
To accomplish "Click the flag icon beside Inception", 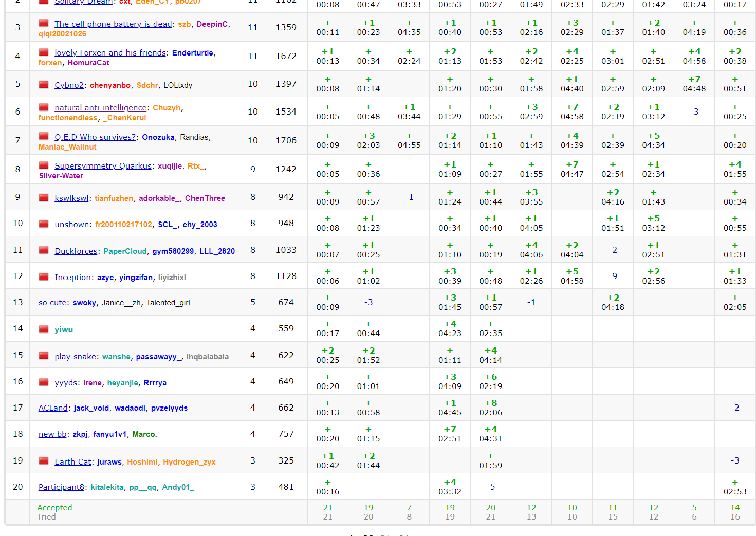I will pyautogui.click(x=44, y=277).
